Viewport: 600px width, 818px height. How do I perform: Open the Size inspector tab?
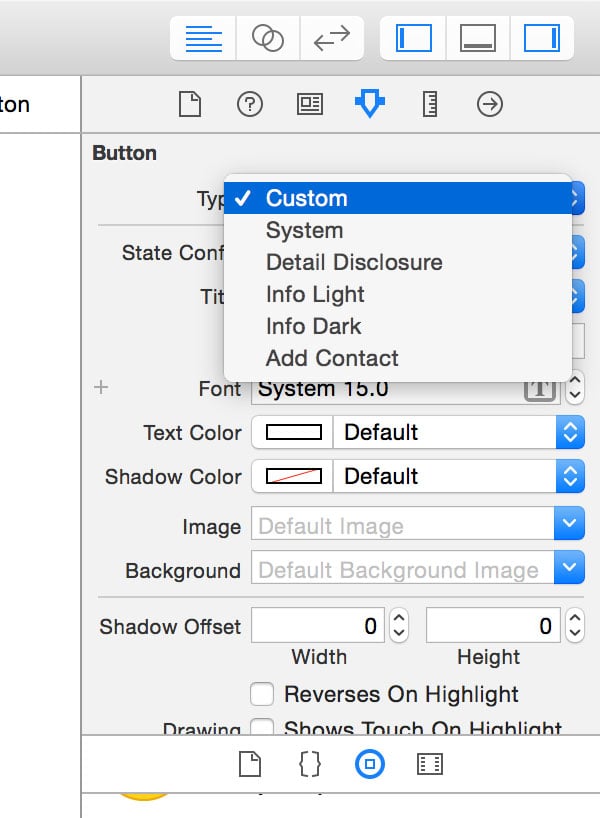tap(429, 104)
